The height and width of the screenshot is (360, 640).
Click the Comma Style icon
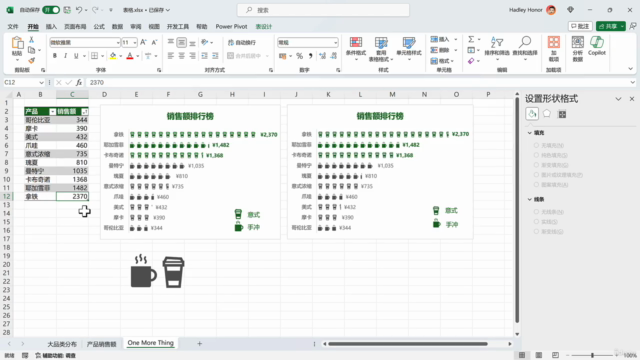pyautogui.click(x=311, y=56)
